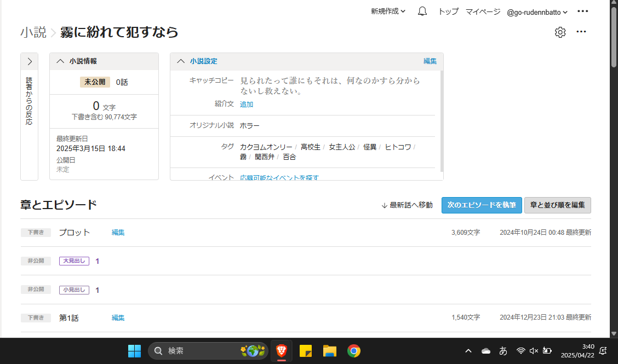Launch Brave browser from the taskbar
Screen dimensions: 618x364
(x=281, y=351)
